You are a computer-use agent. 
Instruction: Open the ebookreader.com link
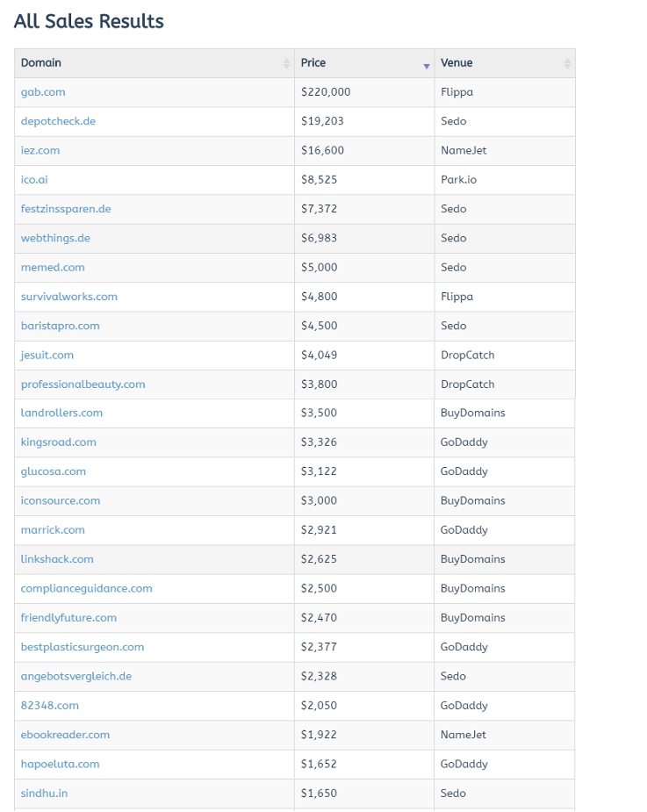(x=66, y=735)
